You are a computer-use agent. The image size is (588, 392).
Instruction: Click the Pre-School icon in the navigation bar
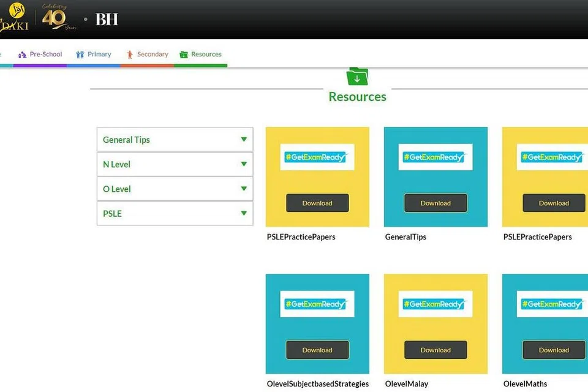[x=23, y=55]
